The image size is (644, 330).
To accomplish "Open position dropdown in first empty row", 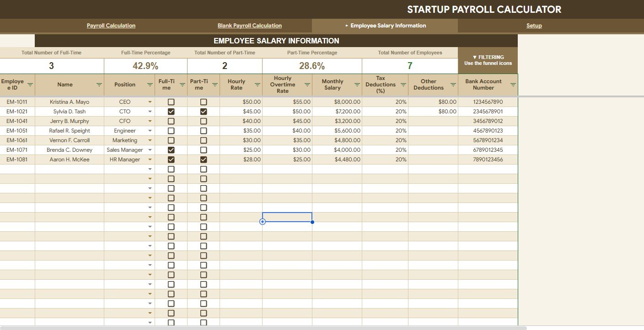I will click(x=150, y=169).
